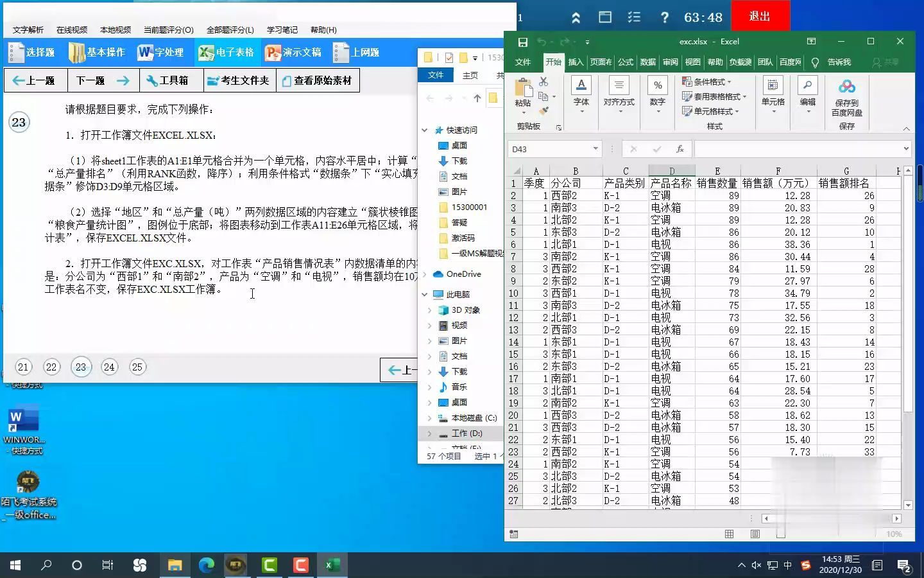924x578 pixels.
Task: Open 考生文件夹 candidate folder
Action: tap(239, 80)
